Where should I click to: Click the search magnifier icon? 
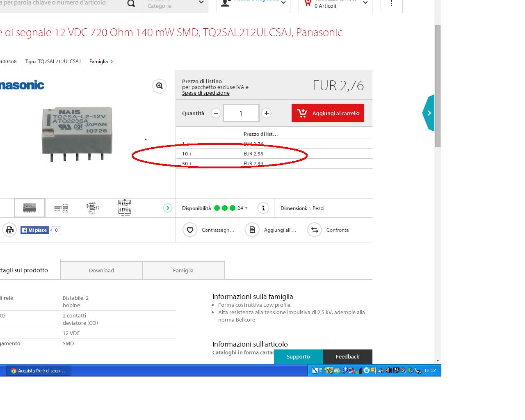point(131,4)
